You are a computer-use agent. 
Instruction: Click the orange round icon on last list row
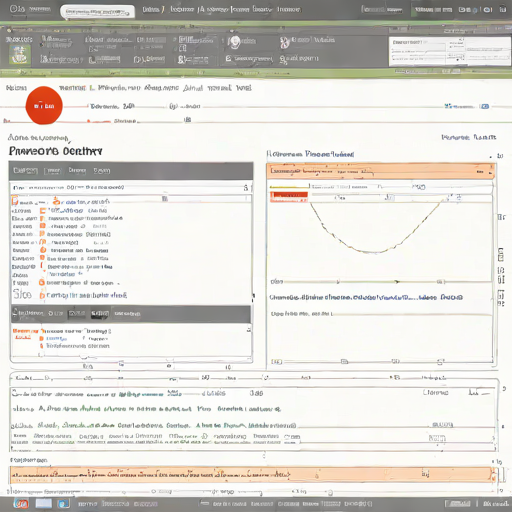(42, 295)
